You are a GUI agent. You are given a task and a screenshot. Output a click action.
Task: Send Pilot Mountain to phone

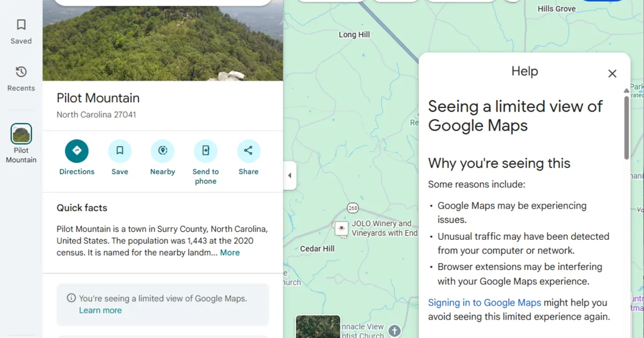click(206, 151)
